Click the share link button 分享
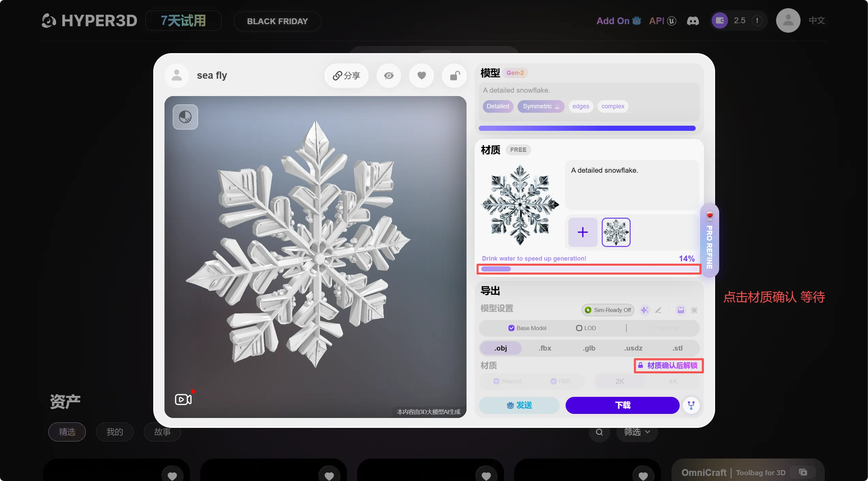Screen dimensions: 868x481 (x=346, y=76)
